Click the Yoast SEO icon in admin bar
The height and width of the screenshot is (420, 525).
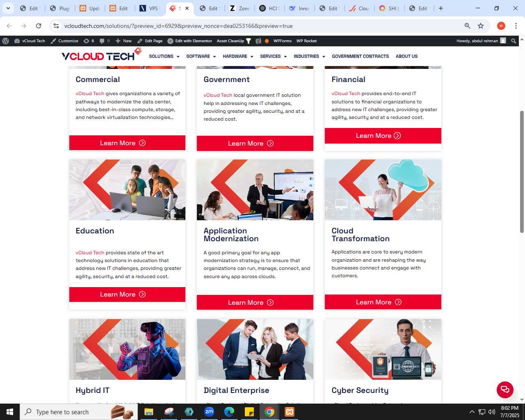pos(258,41)
